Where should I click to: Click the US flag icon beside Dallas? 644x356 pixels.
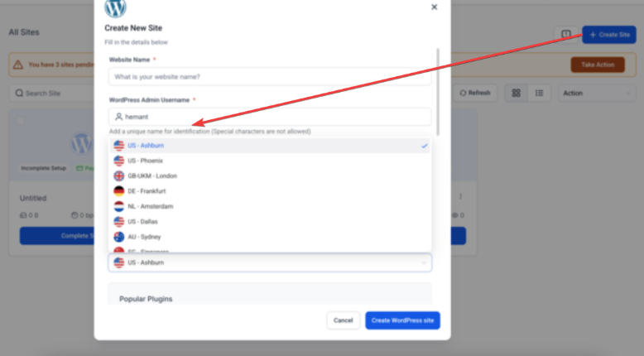pos(118,221)
